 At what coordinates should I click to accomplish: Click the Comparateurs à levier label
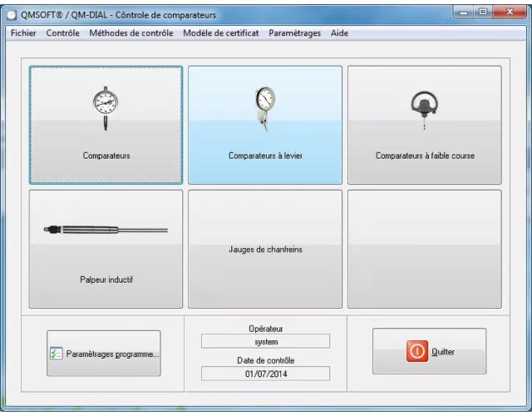click(x=265, y=156)
